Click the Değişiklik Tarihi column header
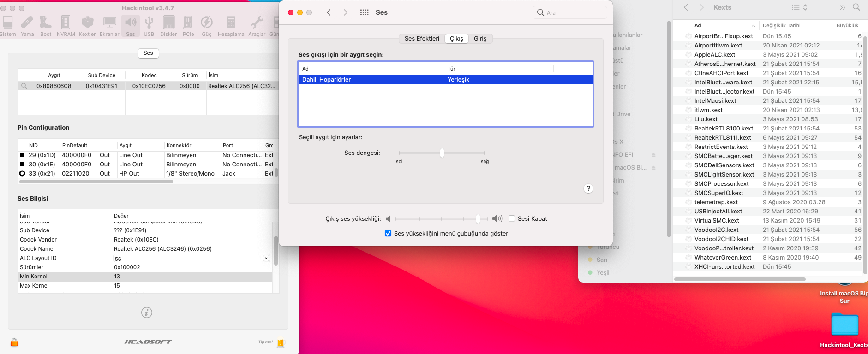 click(796, 25)
